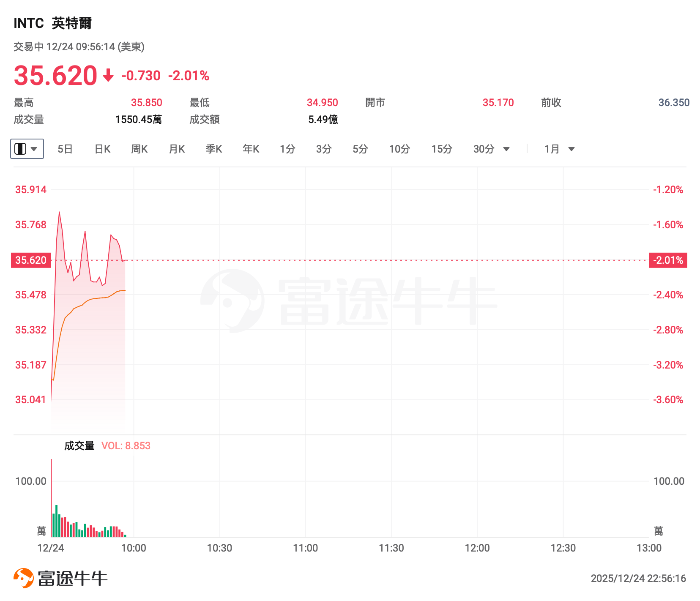Click the 35.620 current price label
700x601 pixels.
[31, 260]
